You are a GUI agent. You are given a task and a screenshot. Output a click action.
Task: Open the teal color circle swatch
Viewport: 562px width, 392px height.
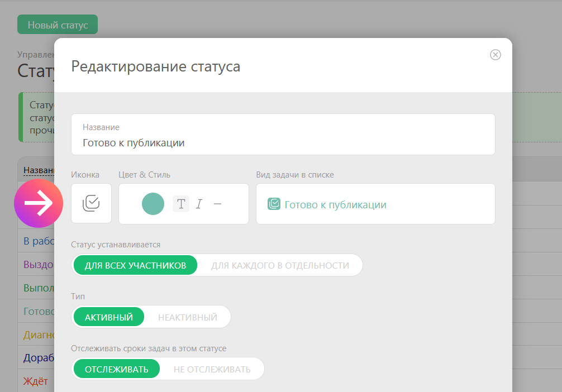153,204
